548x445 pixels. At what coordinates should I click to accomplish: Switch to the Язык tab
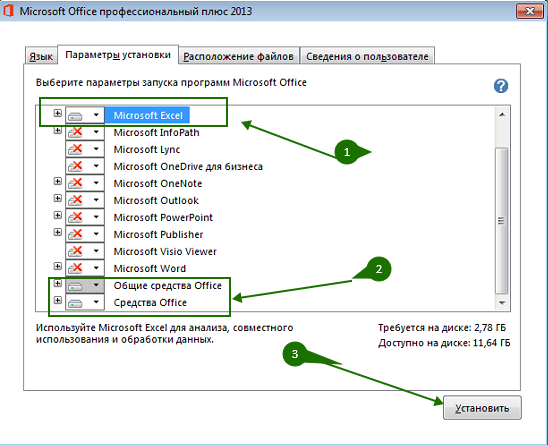click(41, 56)
